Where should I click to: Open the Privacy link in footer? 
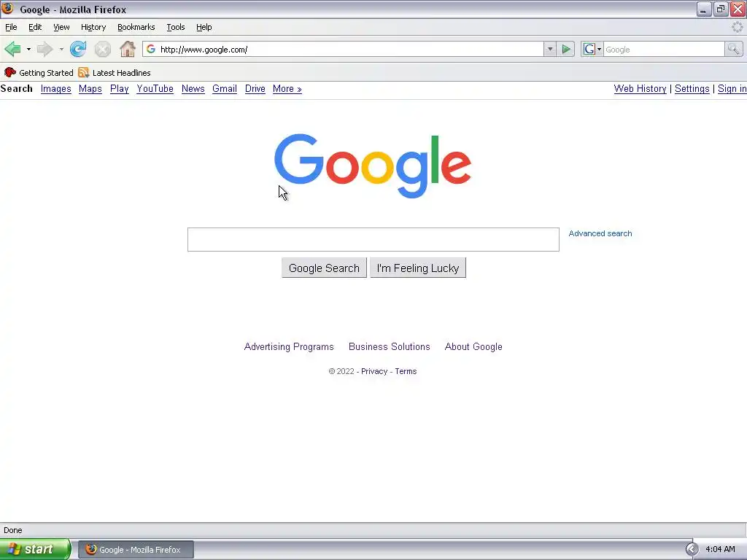click(374, 371)
